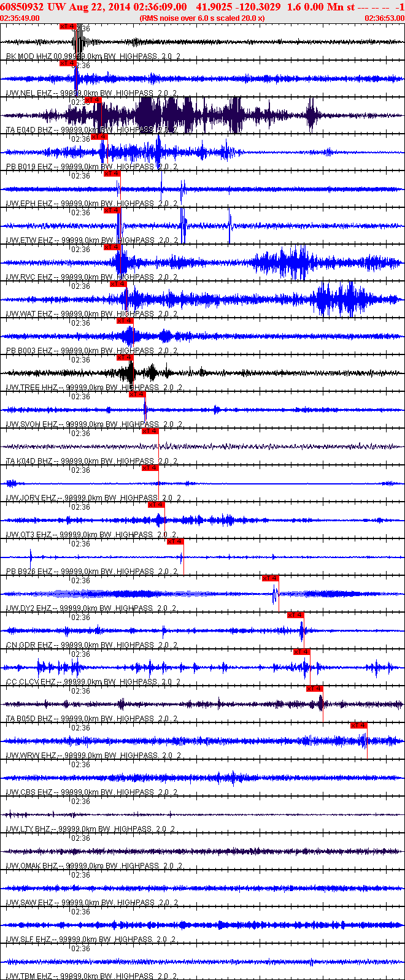Select the UW.WAT EHZ station label
Image resolution: width=405 pixels, height=980 pixels.
click(92, 314)
